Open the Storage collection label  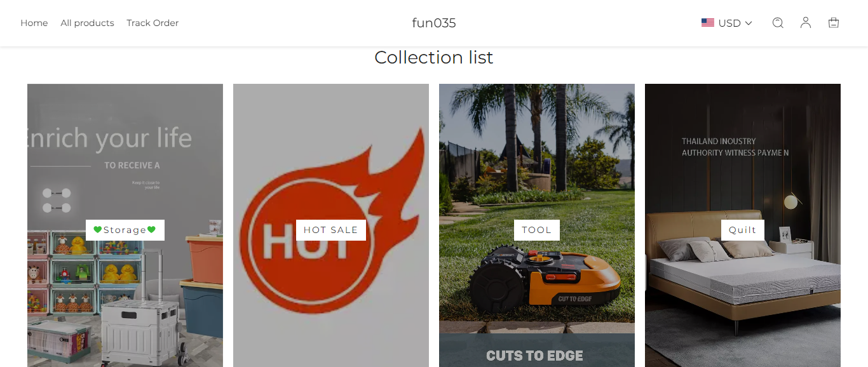125,230
